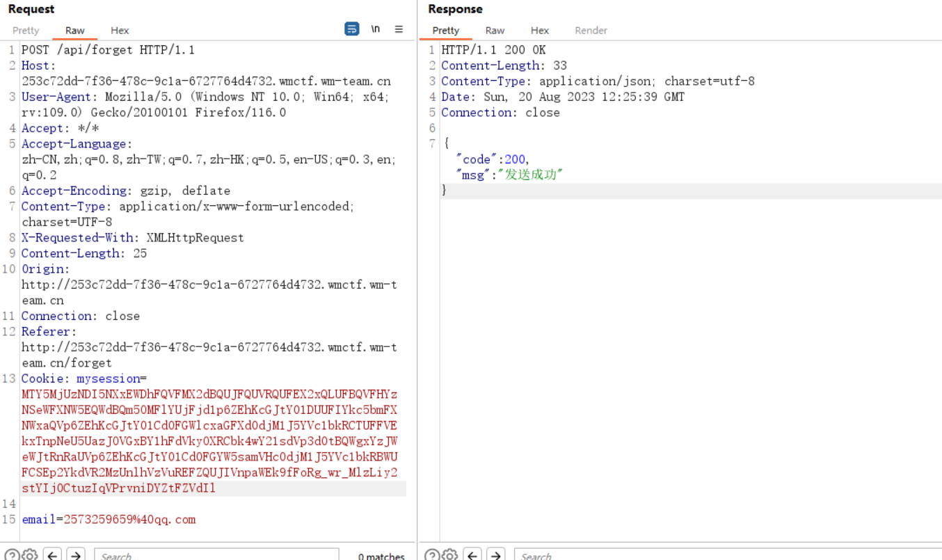Click the "msg":"发送成功" JSON line
Viewport: 942px width, 560px height.
(509, 175)
